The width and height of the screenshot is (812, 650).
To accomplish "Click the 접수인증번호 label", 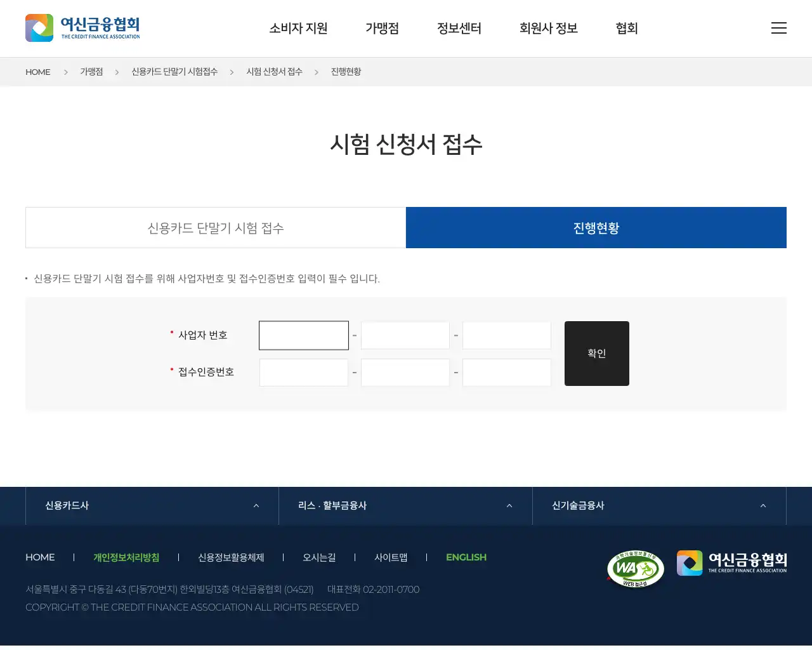I will pyautogui.click(x=206, y=372).
